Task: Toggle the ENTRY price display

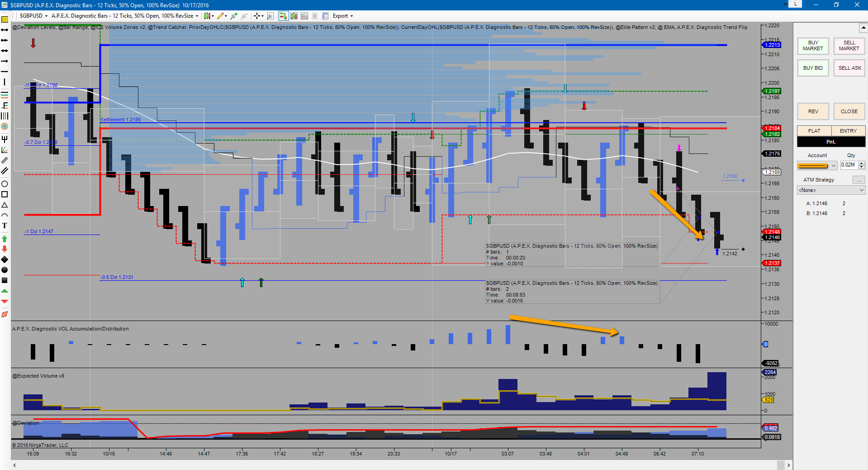Action: point(848,131)
